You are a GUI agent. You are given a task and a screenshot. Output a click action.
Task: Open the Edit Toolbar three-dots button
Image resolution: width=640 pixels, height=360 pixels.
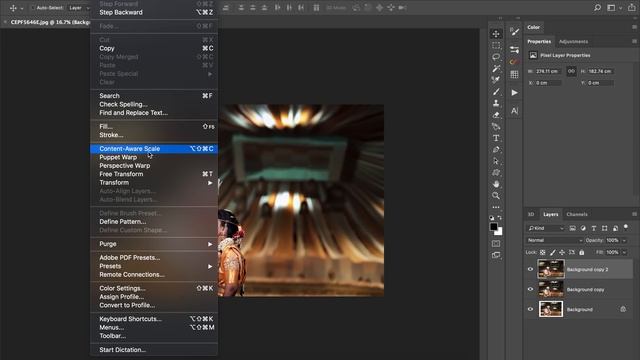click(x=496, y=207)
